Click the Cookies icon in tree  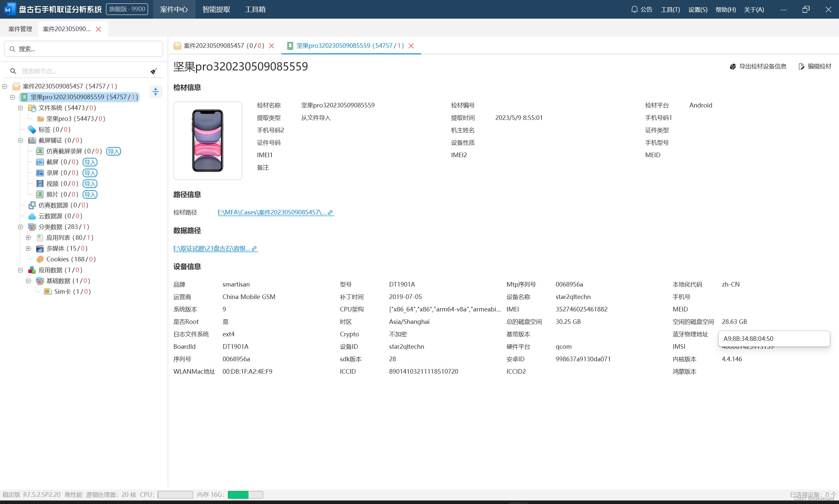pos(40,259)
